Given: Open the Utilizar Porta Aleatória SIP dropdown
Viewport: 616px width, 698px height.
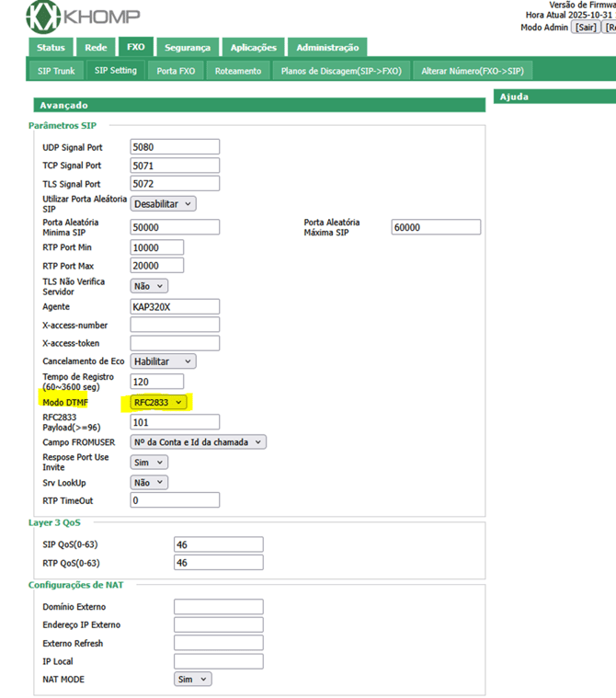Looking at the screenshot, I should 163,203.
